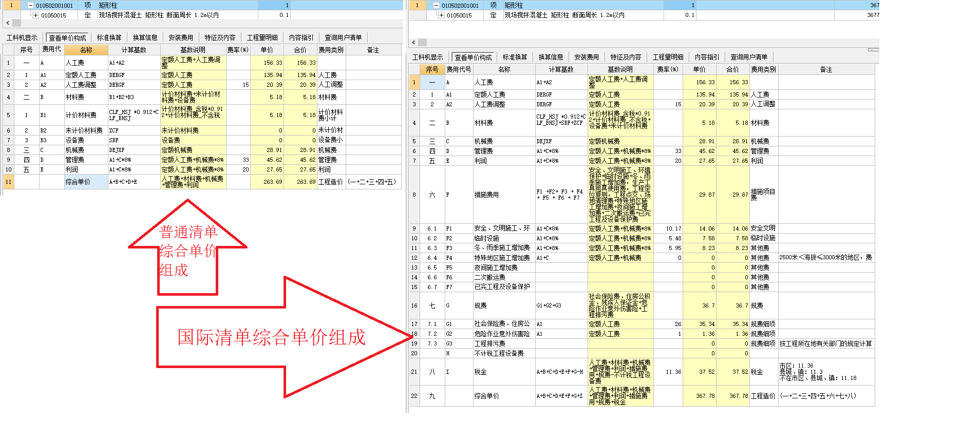Select the 规费 name cell in right table row 16
Image resolution: width=980 pixels, height=441 pixels.
pos(504,305)
